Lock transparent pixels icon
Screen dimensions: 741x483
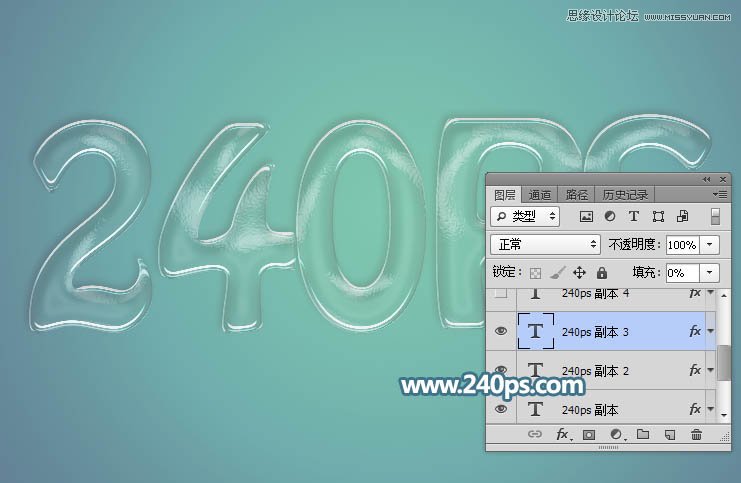535,273
